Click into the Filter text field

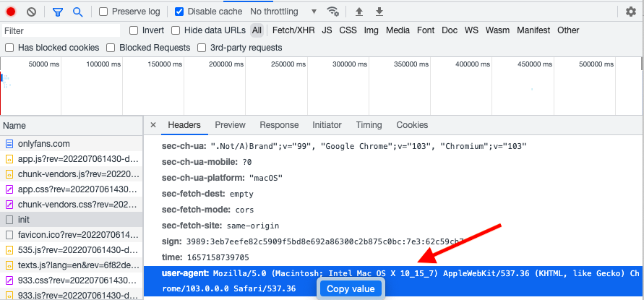[61, 30]
